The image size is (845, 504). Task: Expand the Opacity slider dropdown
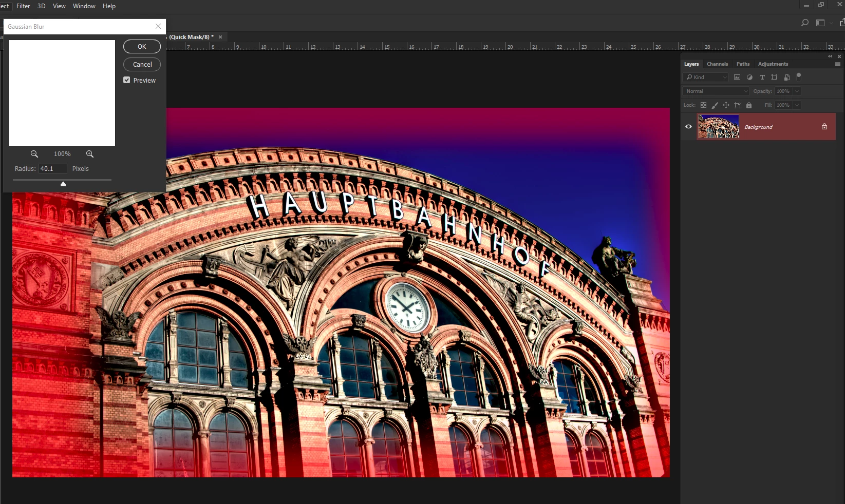pos(797,91)
